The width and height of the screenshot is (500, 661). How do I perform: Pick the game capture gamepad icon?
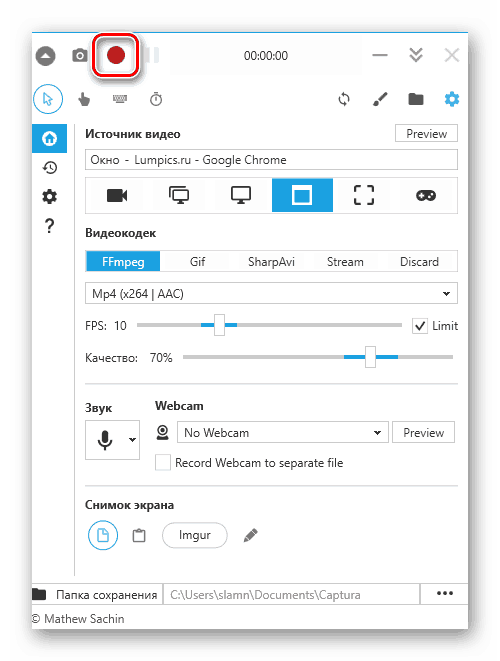[x=425, y=196]
